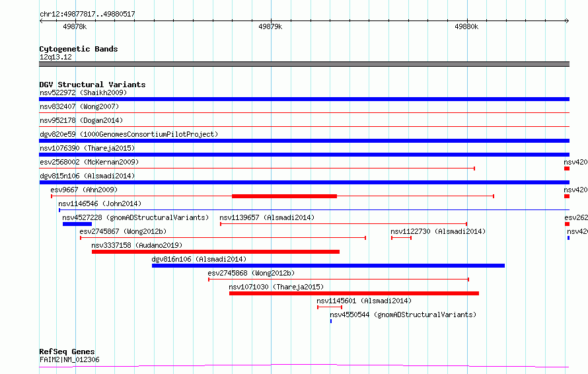
Task: Click the short blue bar under nsv4527228
Action: (x=77, y=224)
